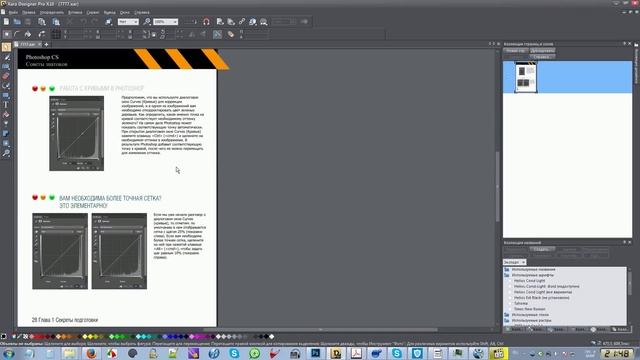Select the Eraser tool in toolbox

point(6,76)
